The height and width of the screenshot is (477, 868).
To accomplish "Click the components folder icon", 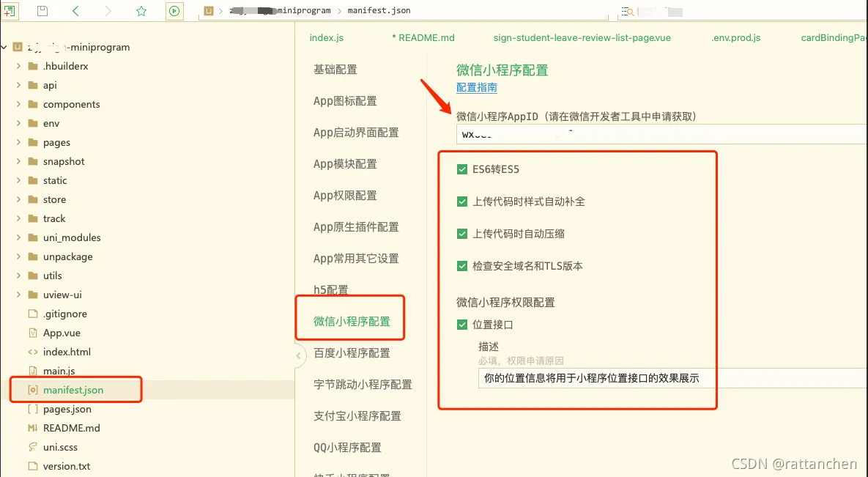I will (33, 104).
